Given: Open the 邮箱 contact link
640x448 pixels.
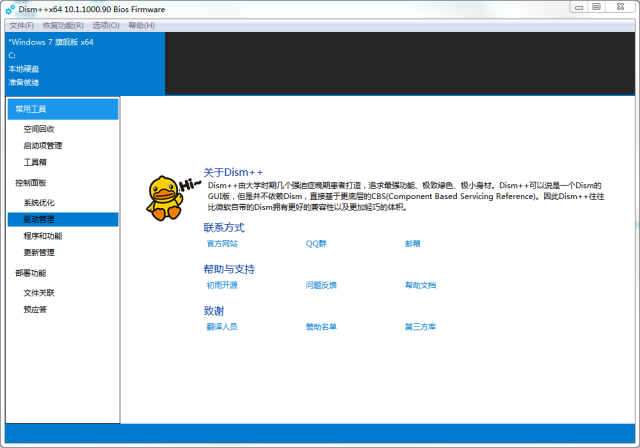Looking at the screenshot, I should point(413,244).
